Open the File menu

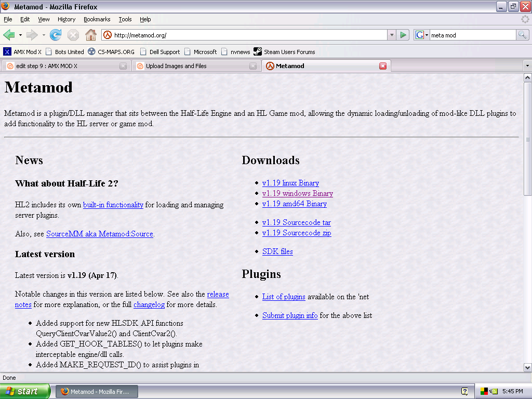click(x=8, y=19)
